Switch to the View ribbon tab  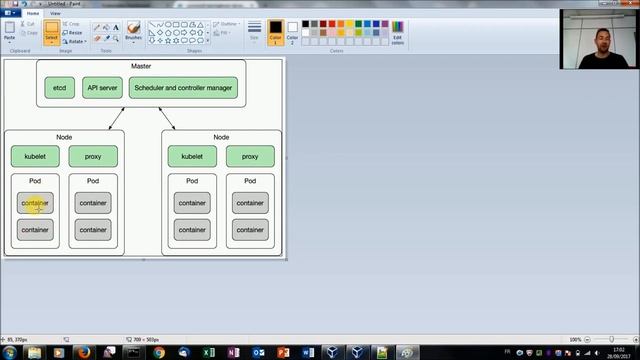coord(55,13)
